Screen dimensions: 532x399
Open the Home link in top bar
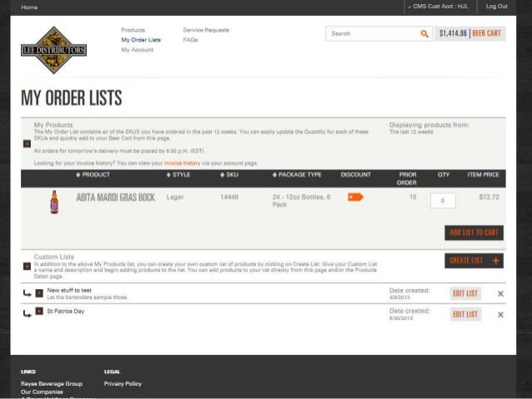[x=29, y=7]
